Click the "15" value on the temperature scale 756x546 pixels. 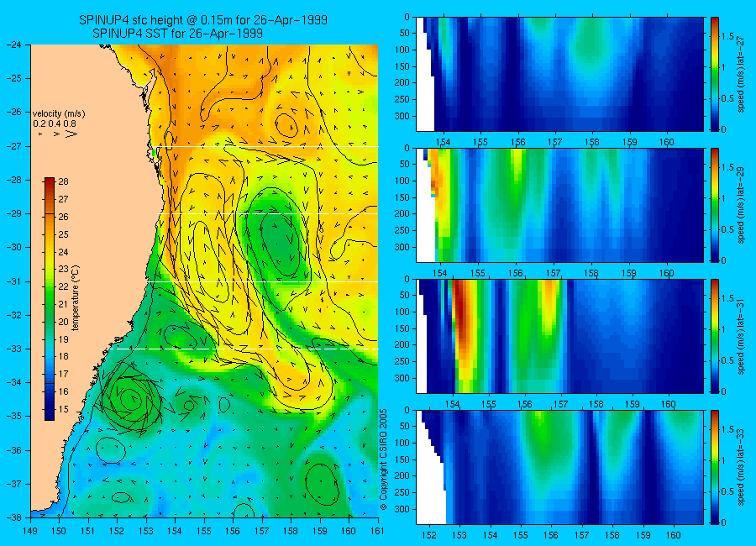click(63, 410)
